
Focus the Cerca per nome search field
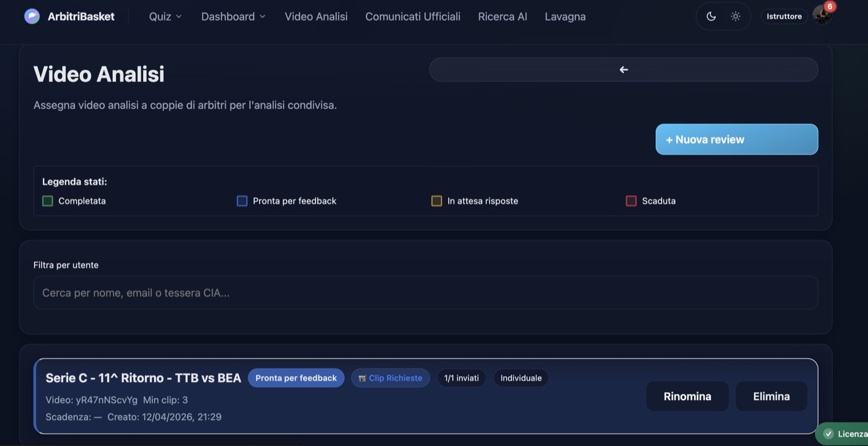click(425, 293)
